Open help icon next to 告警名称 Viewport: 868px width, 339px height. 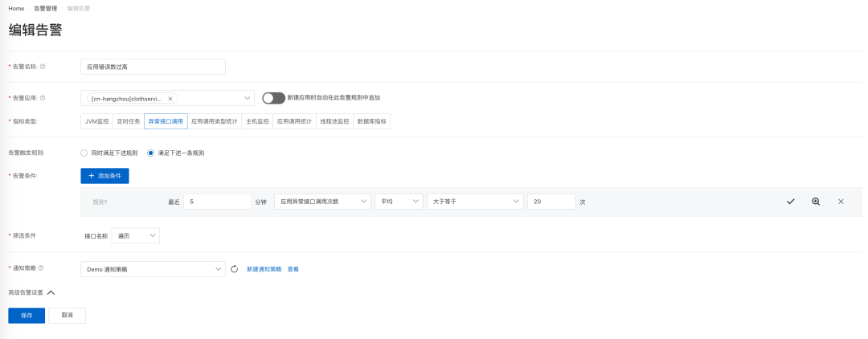click(43, 67)
